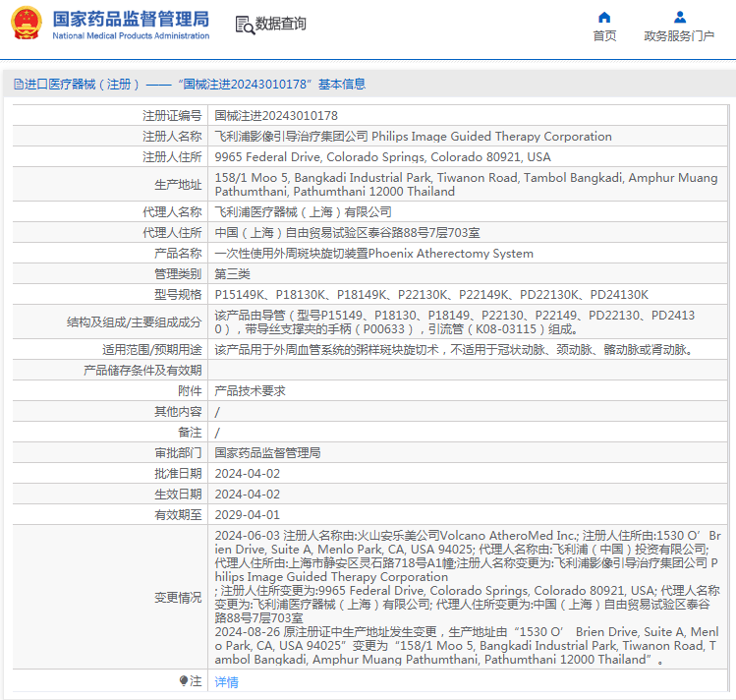This screenshot has width=736, height=700.
Task: Click intended use 该产品用于外周血管系统 text
Action: [x=454, y=350]
